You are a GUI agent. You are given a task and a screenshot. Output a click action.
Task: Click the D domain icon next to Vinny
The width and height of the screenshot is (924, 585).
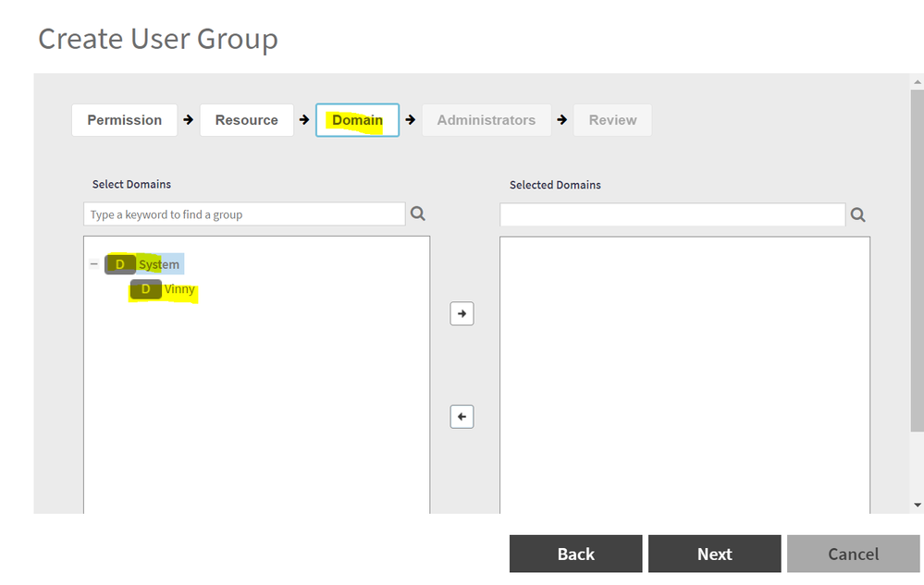point(145,289)
